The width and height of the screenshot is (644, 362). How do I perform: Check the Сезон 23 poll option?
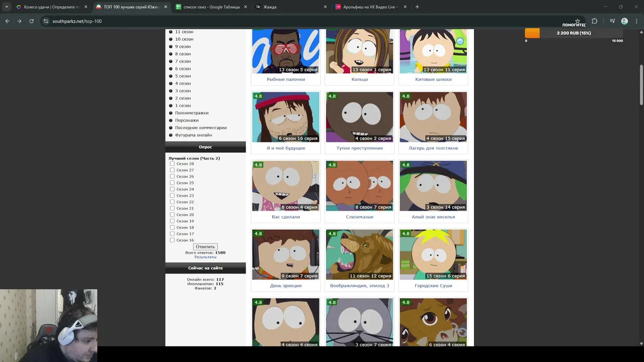(172, 196)
